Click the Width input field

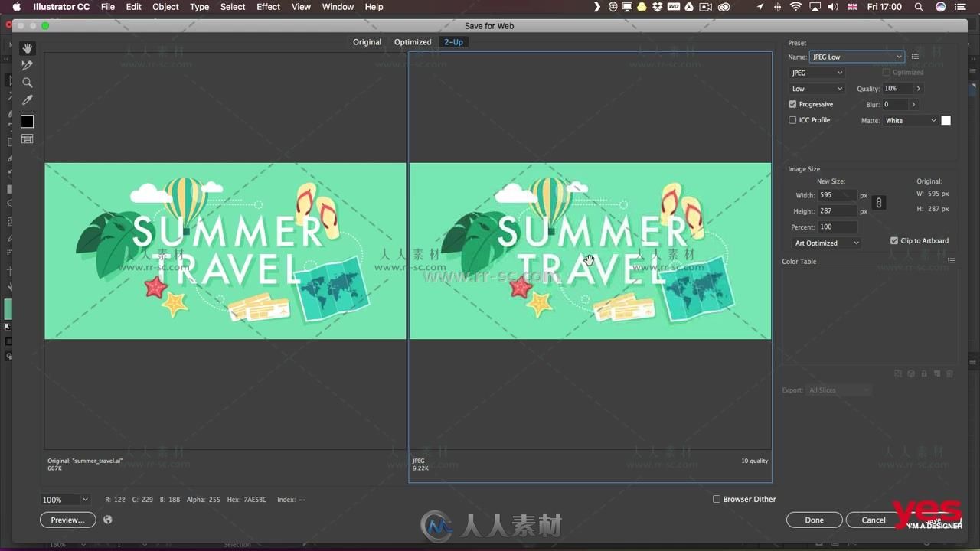838,195
